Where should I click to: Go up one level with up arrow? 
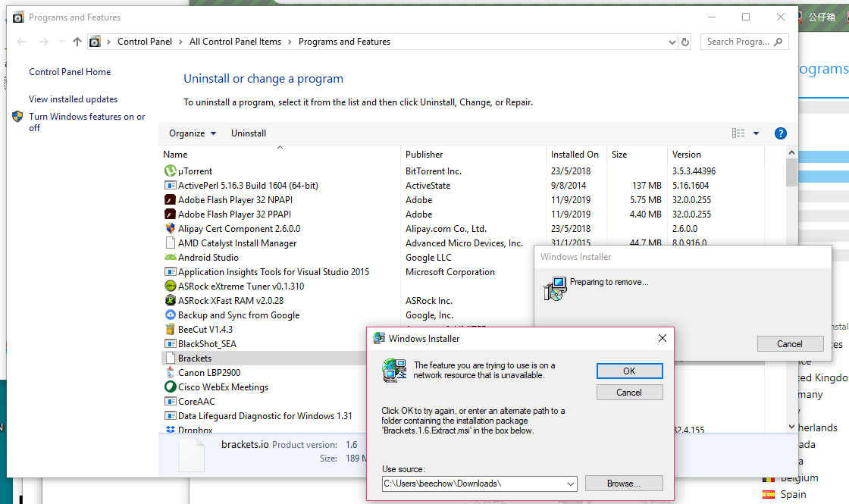point(77,42)
